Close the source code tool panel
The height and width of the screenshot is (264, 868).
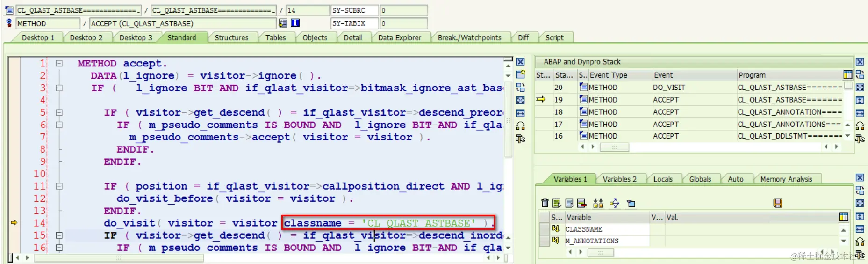520,62
